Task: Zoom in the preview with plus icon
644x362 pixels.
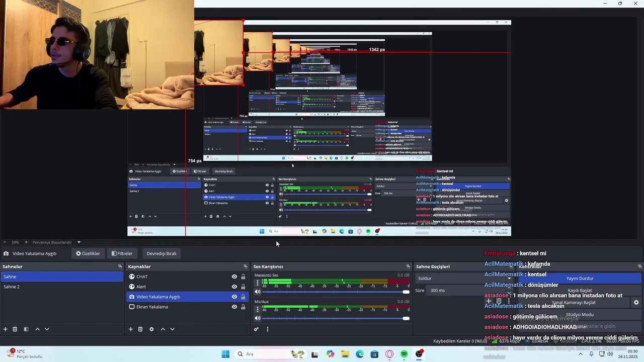Action: 26,242
